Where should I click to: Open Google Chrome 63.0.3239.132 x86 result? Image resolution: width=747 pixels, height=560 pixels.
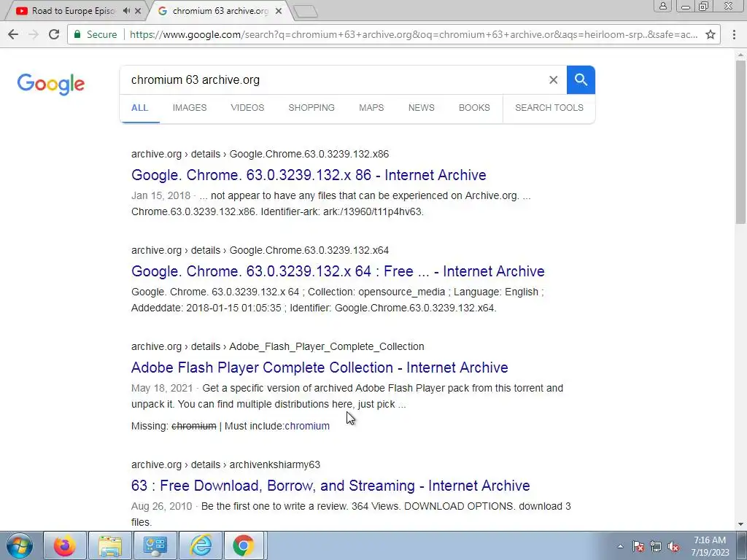(x=309, y=175)
